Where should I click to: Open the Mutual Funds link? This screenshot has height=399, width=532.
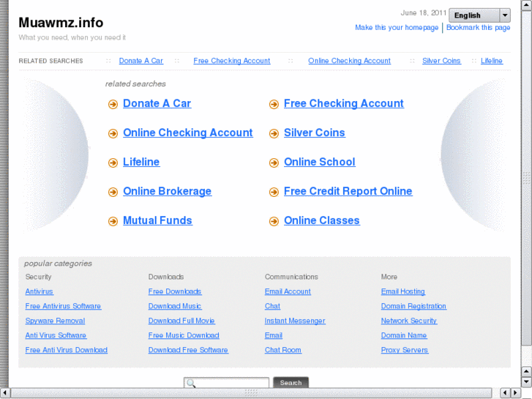pos(157,220)
